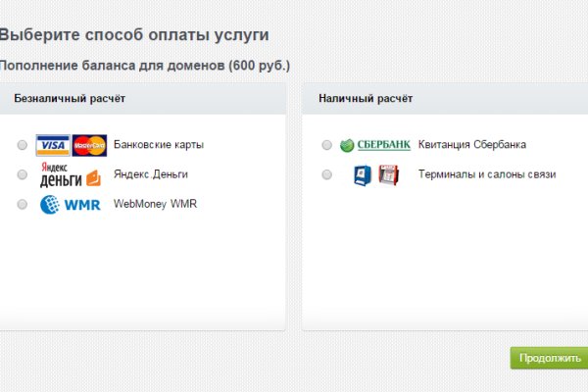Choose the Яндекс Деньги radio option
Image resolution: width=588 pixels, height=392 pixels.
[x=23, y=174]
